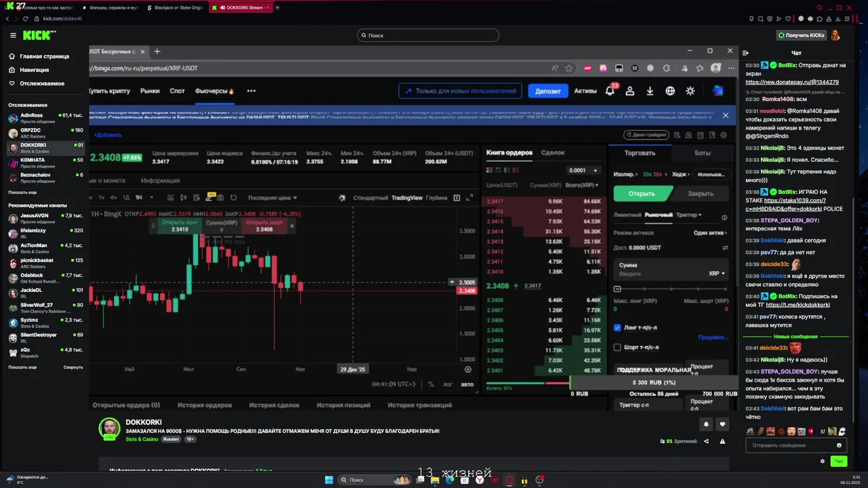
Task: Open the GRPZDC followed channel
Action: coord(46,132)
